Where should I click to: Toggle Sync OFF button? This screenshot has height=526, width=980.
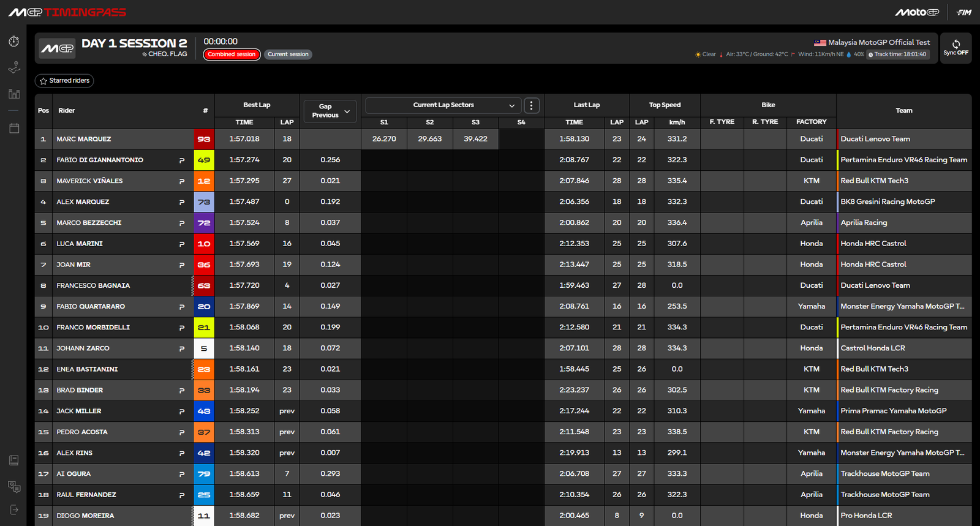tap(956, 48)
